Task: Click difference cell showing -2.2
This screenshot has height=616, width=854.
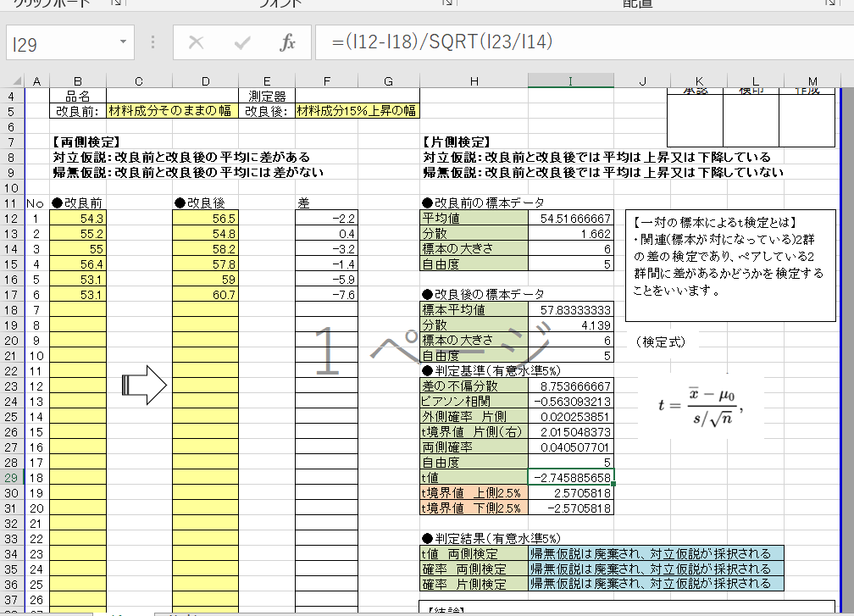Action: pyautogui.click(x=327, y=219)
